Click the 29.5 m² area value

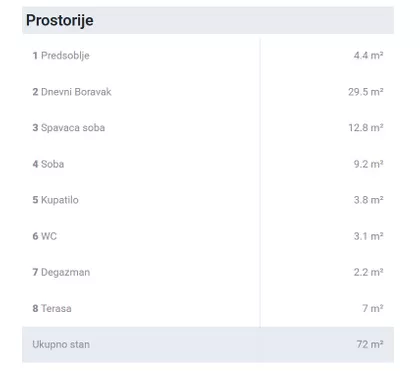click(366, 92)
